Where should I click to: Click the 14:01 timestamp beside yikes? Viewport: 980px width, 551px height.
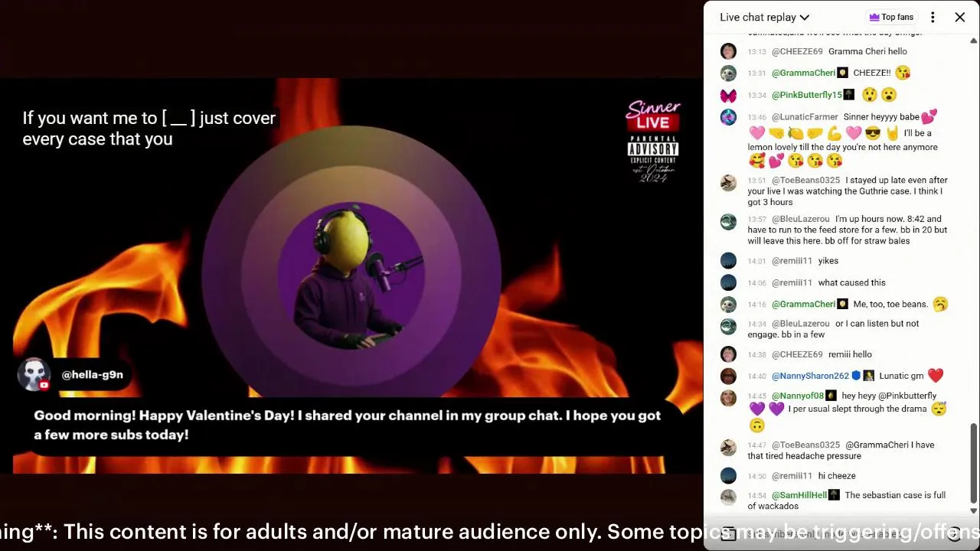point(756,262)
